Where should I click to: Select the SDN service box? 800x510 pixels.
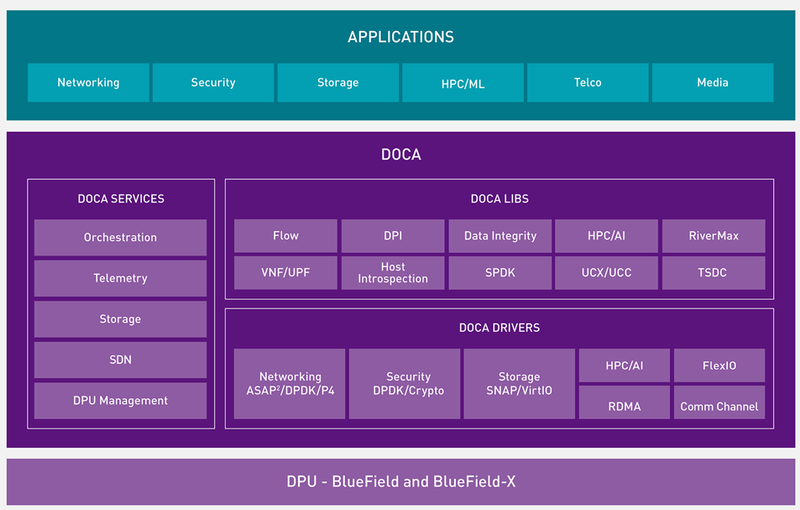tap(120, 360)
